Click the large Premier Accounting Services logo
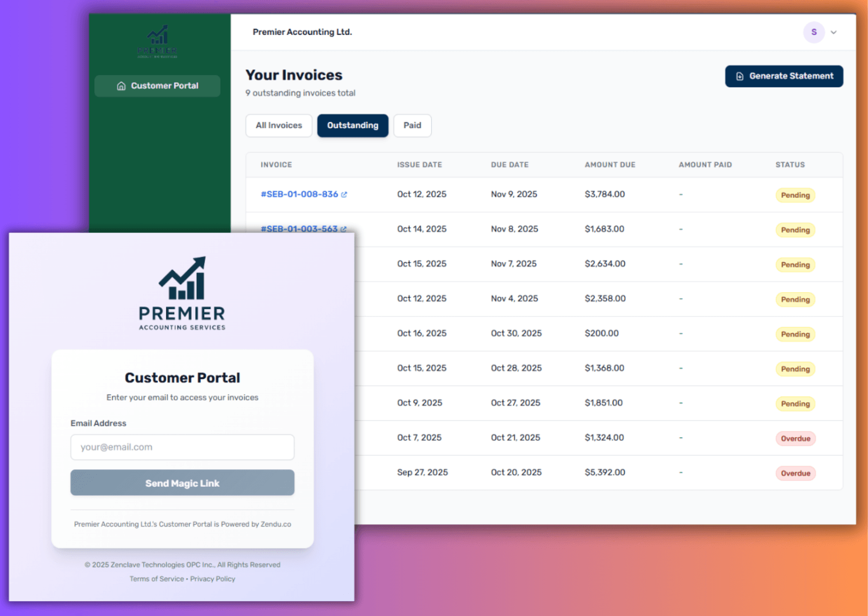This screenshot has width=868, height=616. pos(182,293)
